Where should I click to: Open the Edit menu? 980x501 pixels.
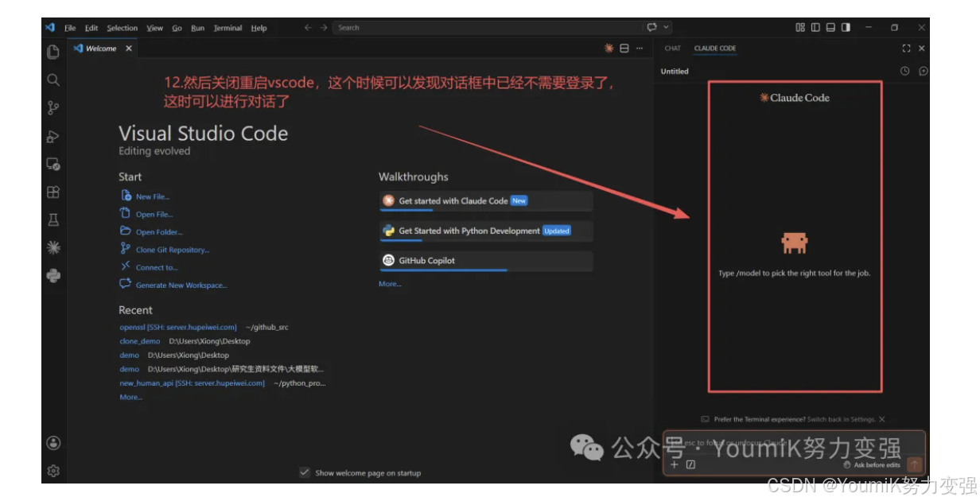(x=91, y=28)
